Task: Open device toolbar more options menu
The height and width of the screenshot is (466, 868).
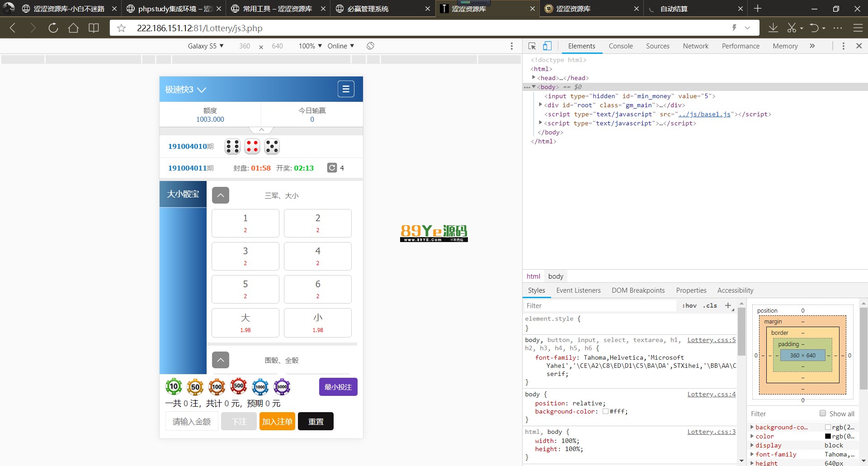Action: click(512, 46)
